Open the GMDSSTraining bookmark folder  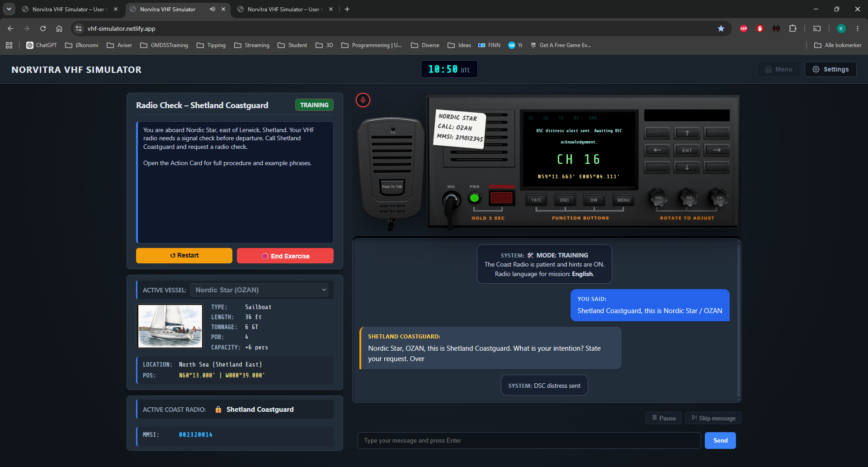(x=164, y=45)
